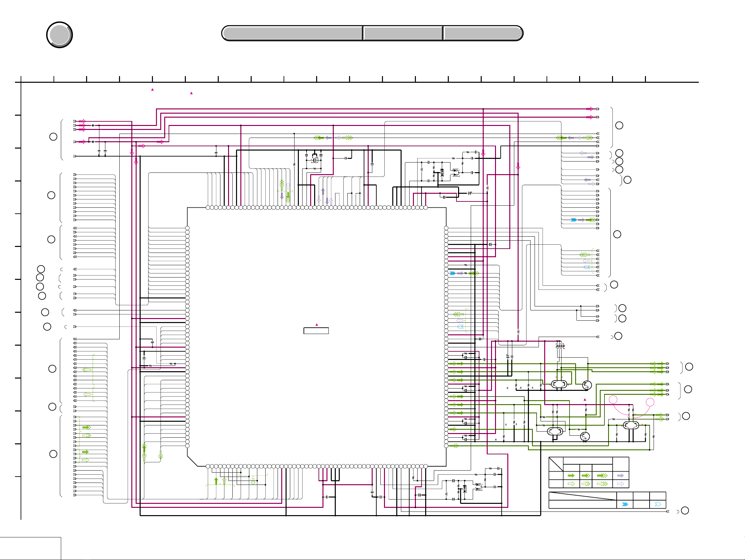The image size is (745, 560).
Task: Click the outlined green double-chevron arrow in legend
Action: tap(586, 484)
